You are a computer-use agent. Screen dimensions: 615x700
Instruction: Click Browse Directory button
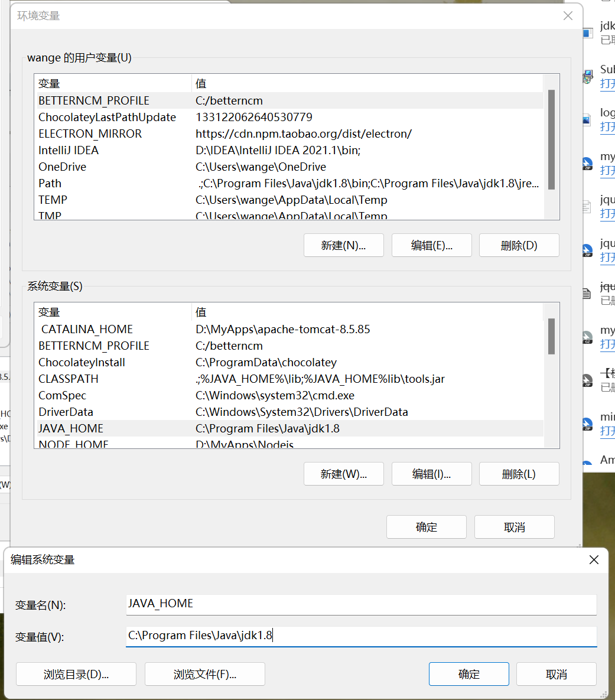(x=76, y=674)
